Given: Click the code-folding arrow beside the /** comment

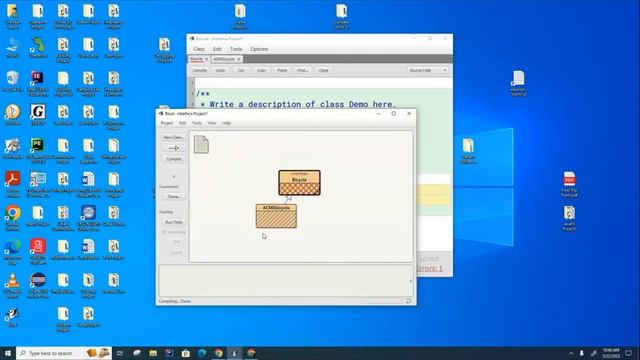Looking at the screenshot, I should (193, 93).
